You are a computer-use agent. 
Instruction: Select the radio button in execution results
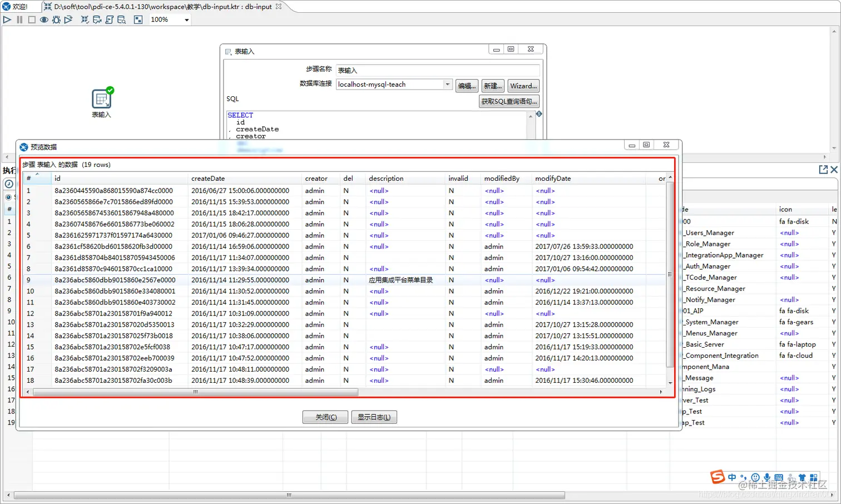click(8, 197)
